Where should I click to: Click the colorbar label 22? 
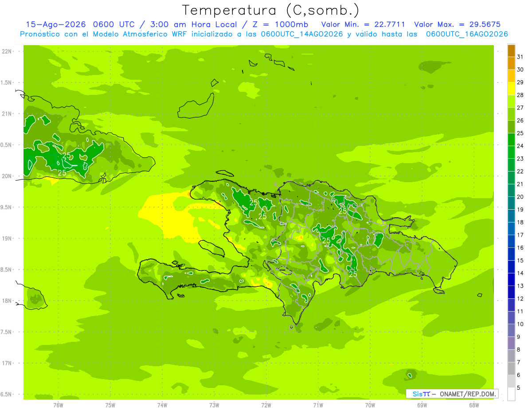pos(520,171)
